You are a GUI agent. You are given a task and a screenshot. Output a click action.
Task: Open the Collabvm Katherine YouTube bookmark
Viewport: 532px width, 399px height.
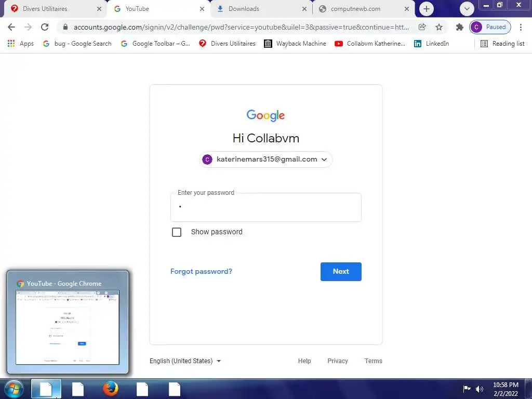click(370, 44)
